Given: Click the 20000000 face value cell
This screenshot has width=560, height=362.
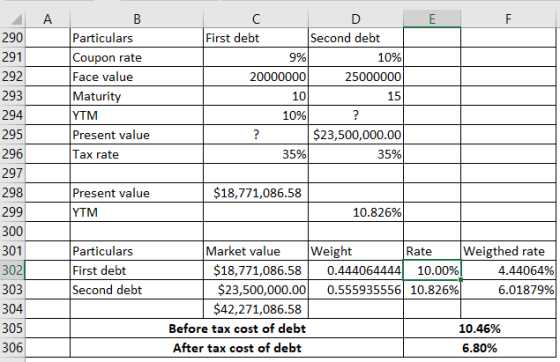Looking at the screenshot, I should [x=256, y=76].
